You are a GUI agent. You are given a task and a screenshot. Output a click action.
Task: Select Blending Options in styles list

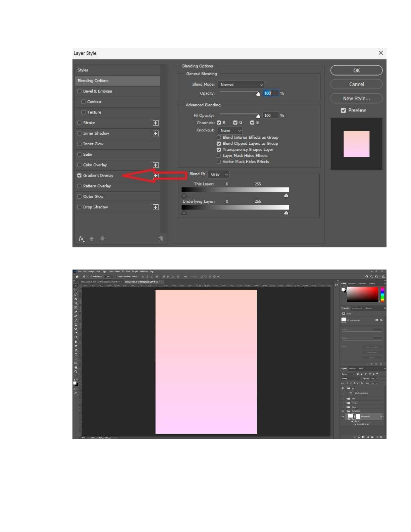(117, 81)
